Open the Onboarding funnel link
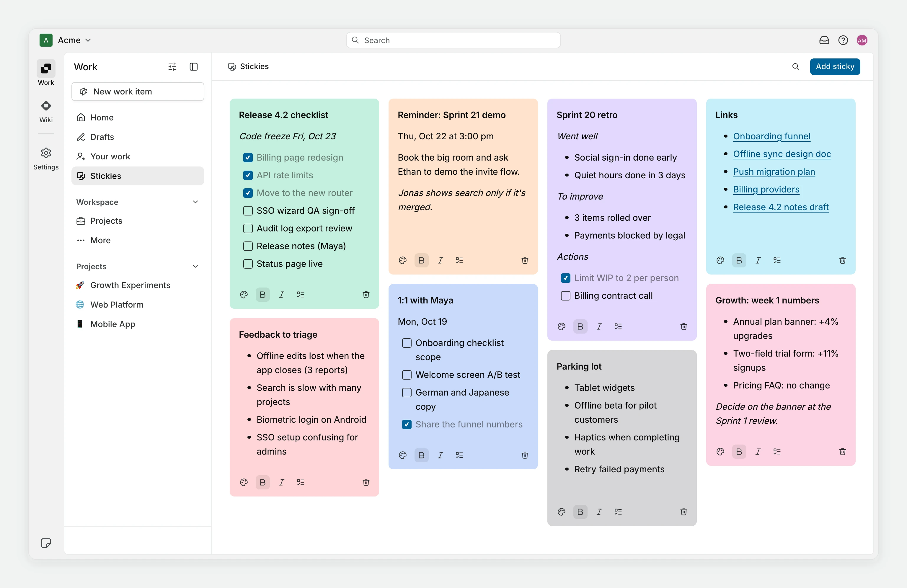The height and width of the screenshot is (588, 907). [772, 136]
